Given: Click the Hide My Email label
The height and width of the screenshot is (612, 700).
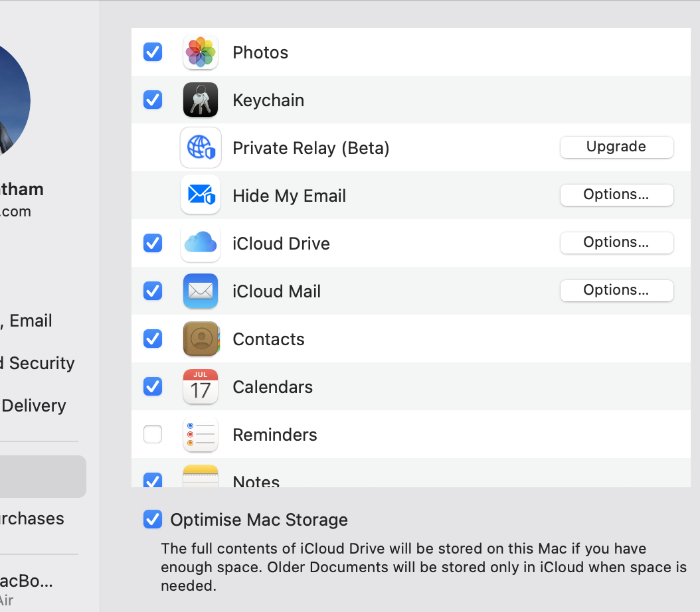Looking at the screenshot, I should [290, 196].
